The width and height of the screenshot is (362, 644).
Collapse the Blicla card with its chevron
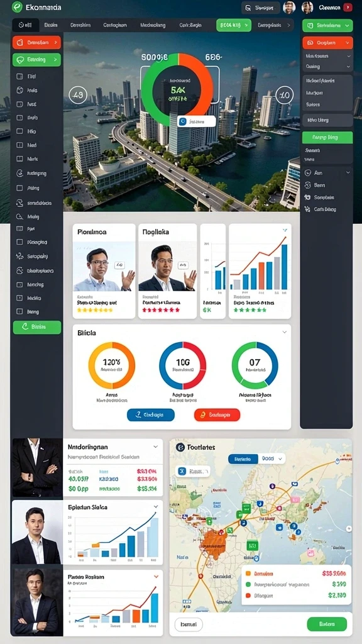click(285, 332)
